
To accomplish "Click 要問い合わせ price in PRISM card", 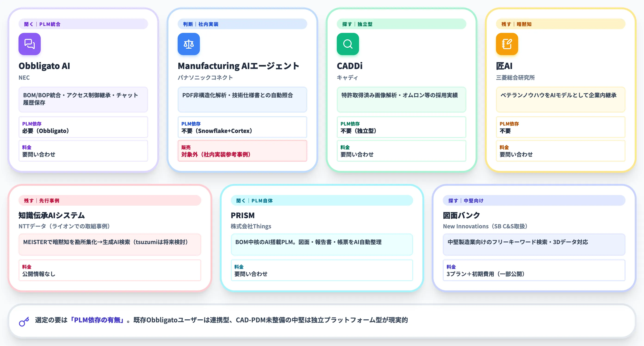I will (322, 270).
